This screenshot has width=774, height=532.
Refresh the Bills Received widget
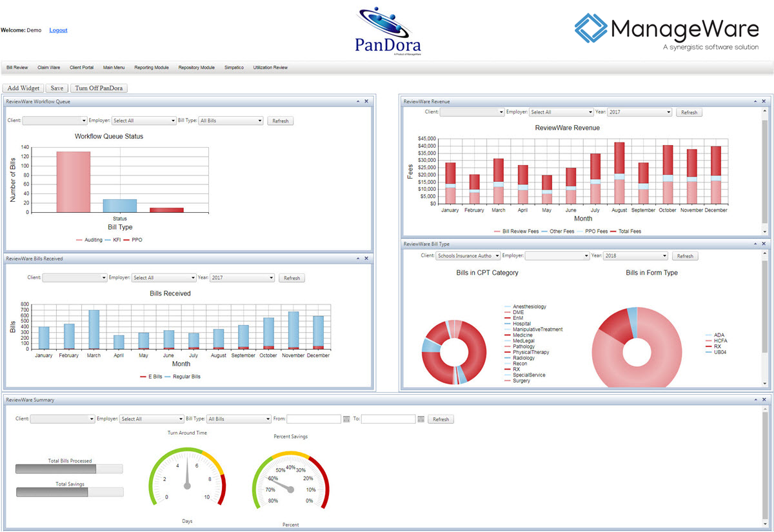292,278
